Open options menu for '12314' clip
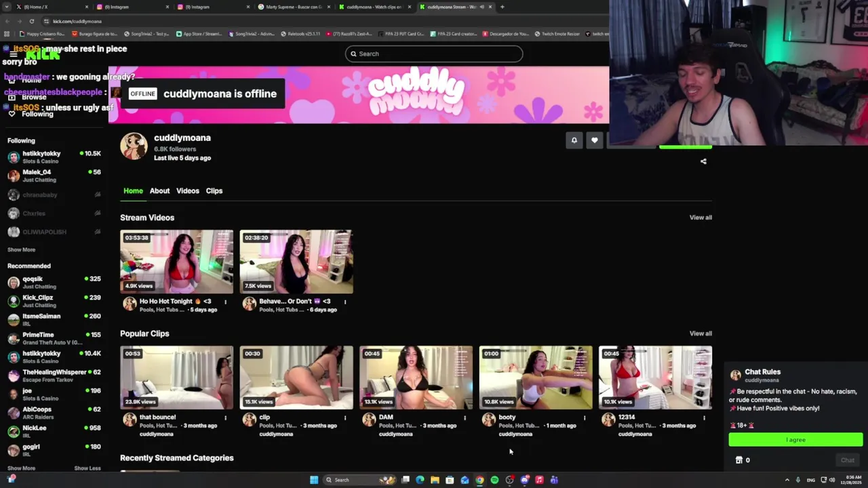Viewport: 868px width, 488px height. click(x=704, y=418)
